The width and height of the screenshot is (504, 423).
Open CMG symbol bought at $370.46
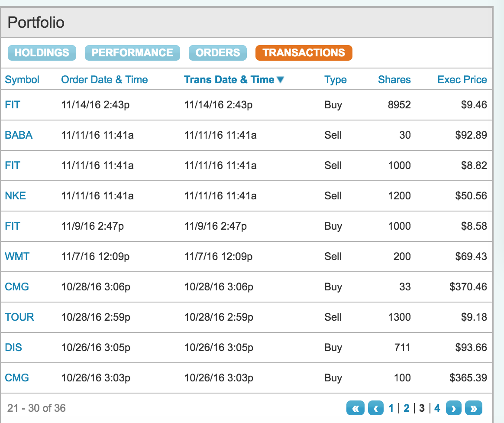[17, 286]
